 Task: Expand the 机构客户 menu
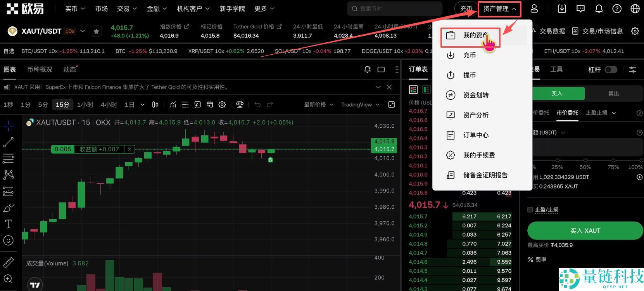click(x=193, y=9)
